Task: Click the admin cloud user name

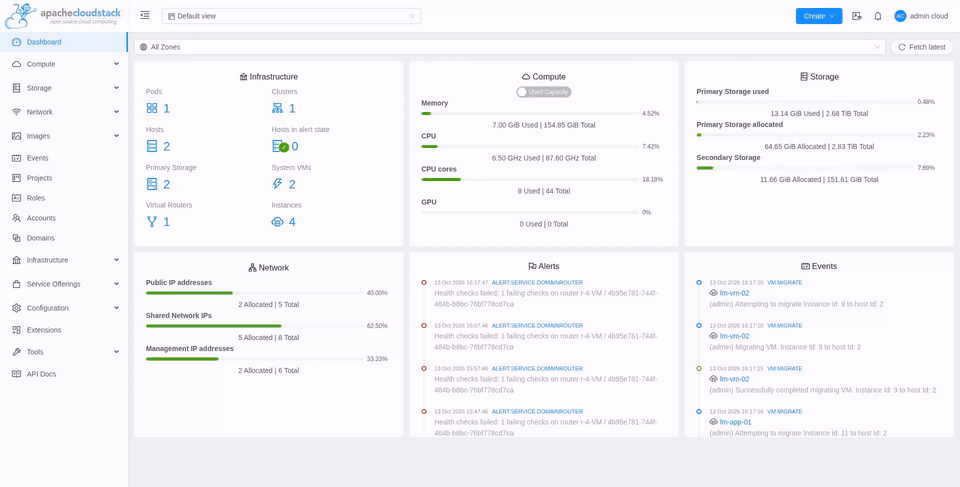Action: [929, 17]
